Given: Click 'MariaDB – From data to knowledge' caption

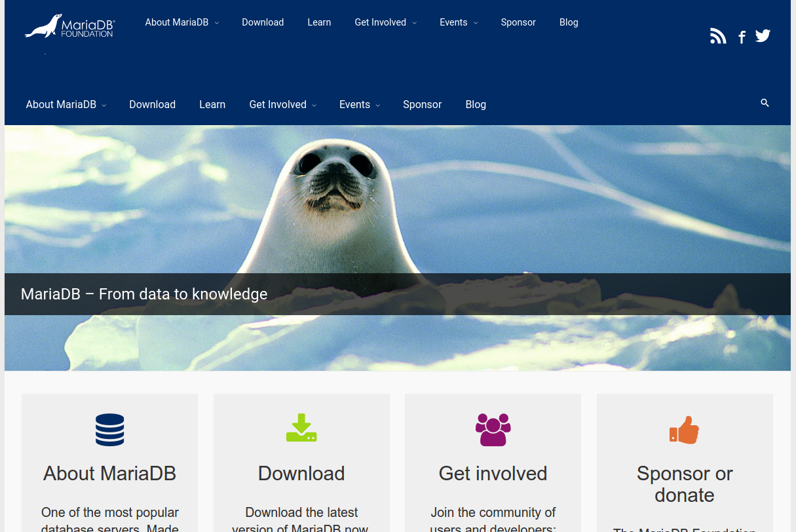Looking at the screenshot, I should (x=144, y=294).
